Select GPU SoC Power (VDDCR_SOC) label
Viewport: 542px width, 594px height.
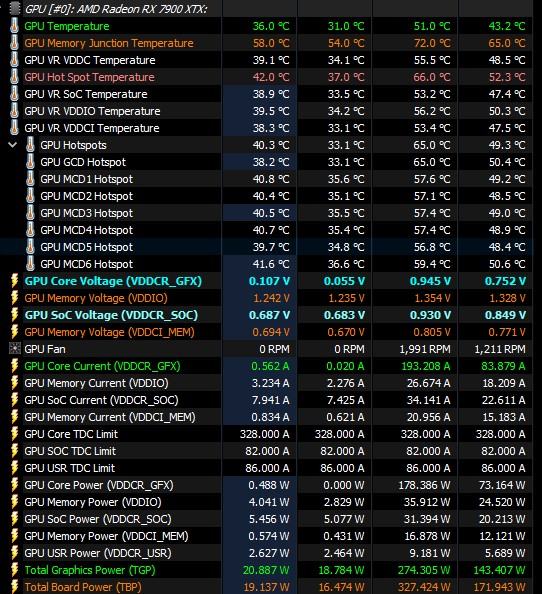pyautogui.click(x=98, y=519)
